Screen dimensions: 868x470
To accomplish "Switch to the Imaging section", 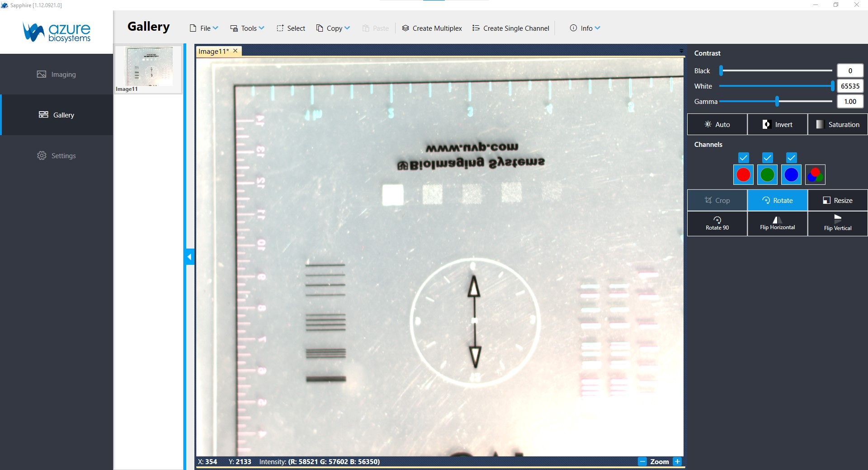I will pos(57,74).
